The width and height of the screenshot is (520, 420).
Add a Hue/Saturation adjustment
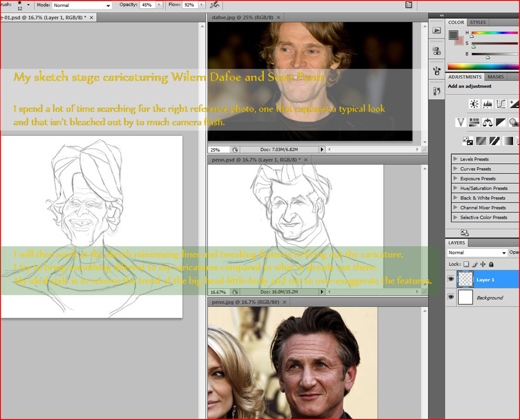pyautogui.click(x=474, y=123)
